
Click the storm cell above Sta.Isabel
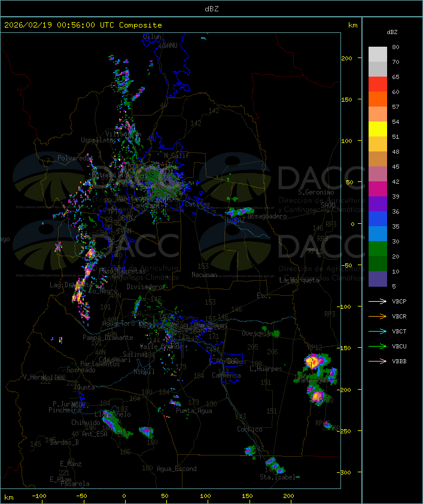[275, 465]
